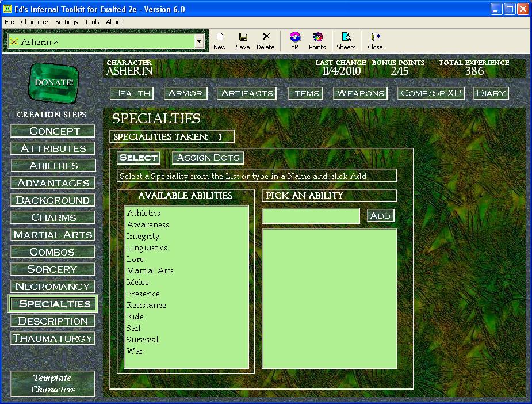
Task: Go to the Sorcery creation step
Action: click(x=53, y=269)
